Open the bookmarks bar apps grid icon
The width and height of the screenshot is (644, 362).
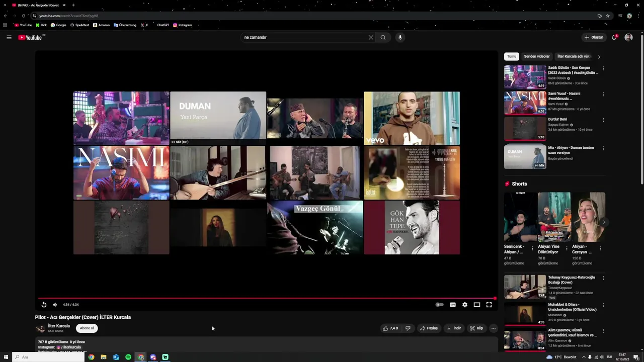5,25
